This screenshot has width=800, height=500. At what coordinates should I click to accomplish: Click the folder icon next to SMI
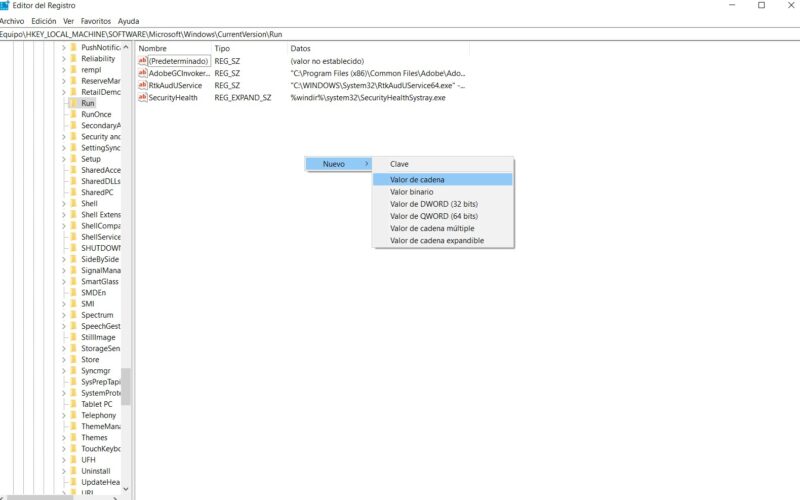pos(73,304)
